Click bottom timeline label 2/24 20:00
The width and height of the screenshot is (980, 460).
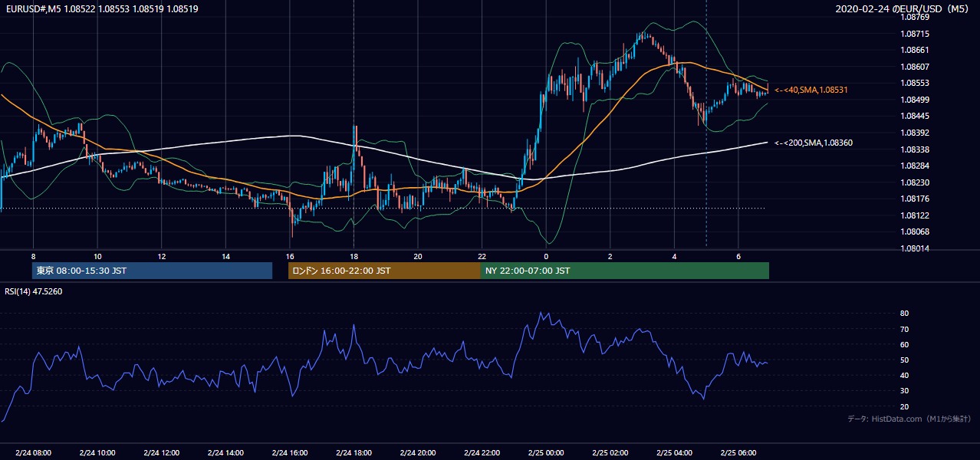click(x=418, y=453)
